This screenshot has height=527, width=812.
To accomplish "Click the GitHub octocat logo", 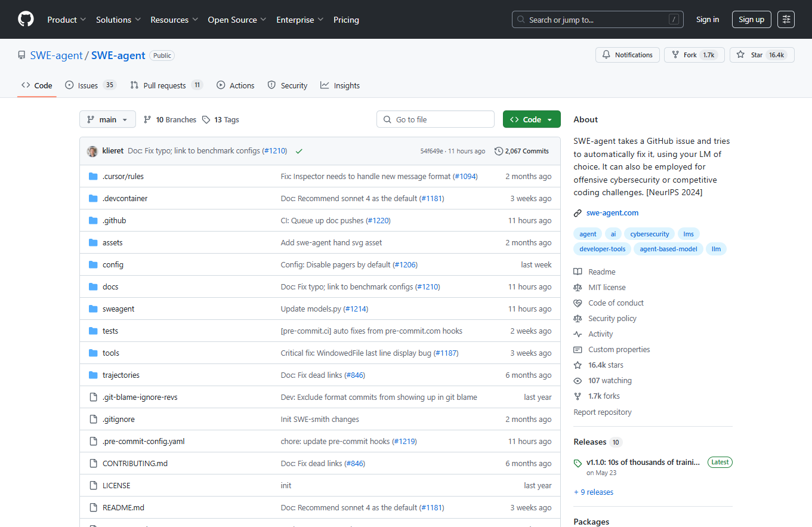I will [26, 20].
